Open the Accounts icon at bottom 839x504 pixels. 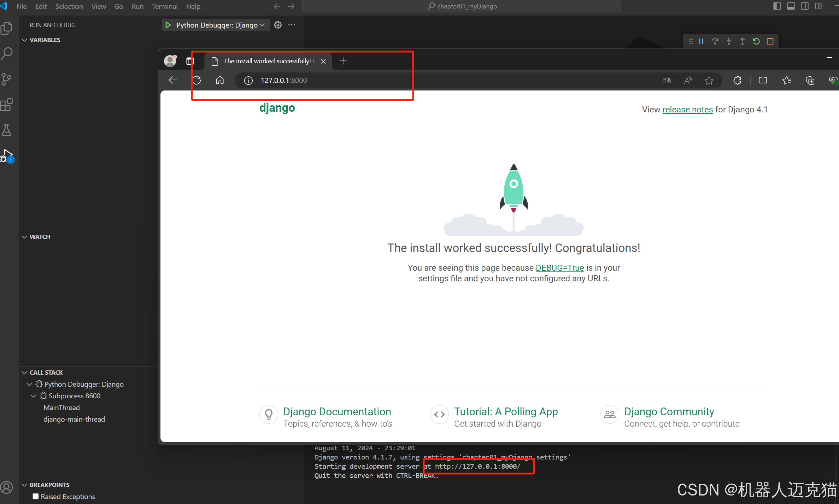click(7, 488)
